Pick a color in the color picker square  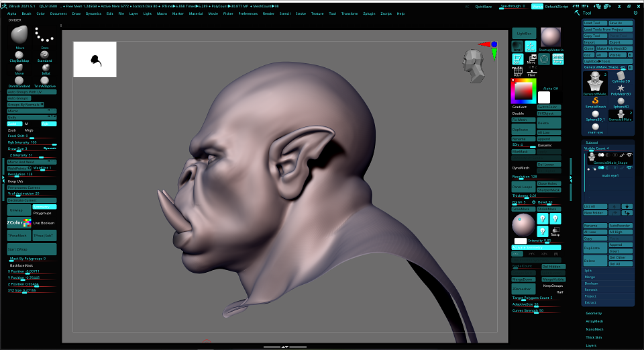point(524,91)
